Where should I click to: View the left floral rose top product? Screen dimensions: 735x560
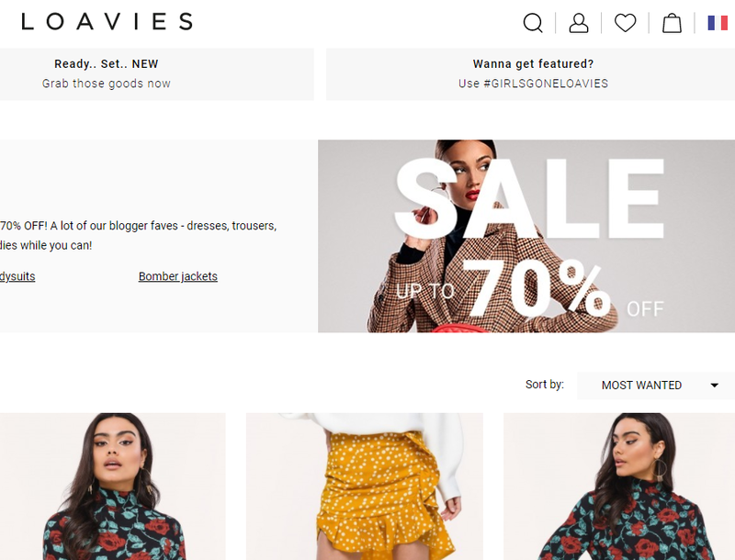(x=112, y=486)
